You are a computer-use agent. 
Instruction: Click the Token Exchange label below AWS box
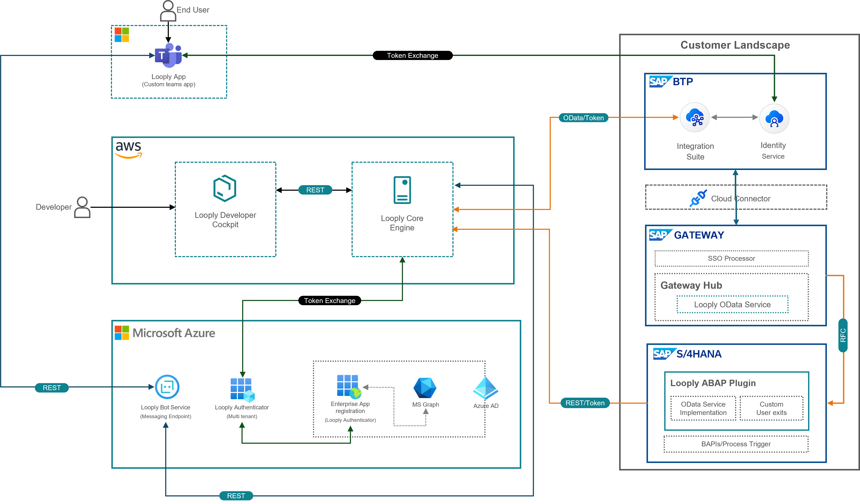pyautogui.click(x=329, y=300)
